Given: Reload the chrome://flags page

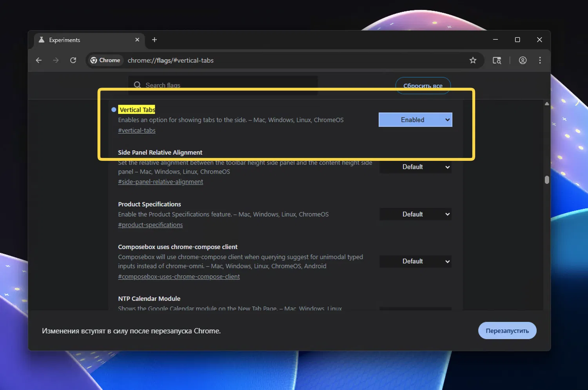Looking at the screenshot, I should [73, 60].
